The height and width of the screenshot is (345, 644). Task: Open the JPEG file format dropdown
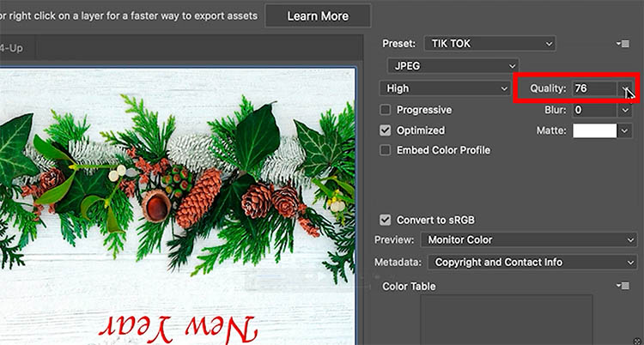click(x=453, y=65)
